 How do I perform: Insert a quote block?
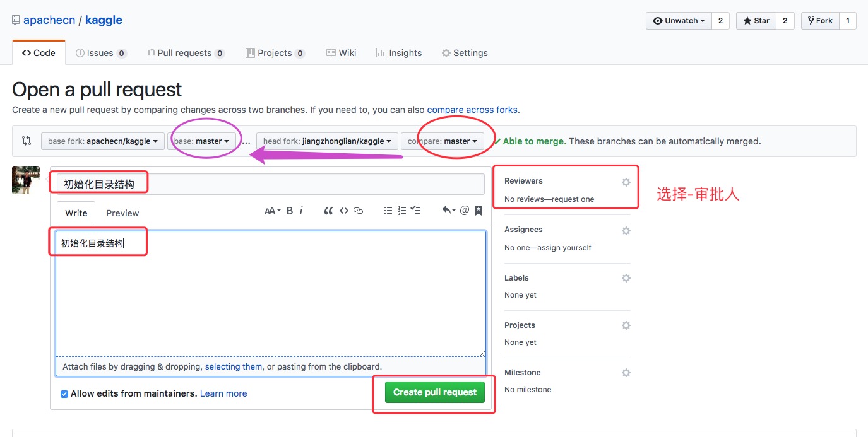click(x=328, y=211)
